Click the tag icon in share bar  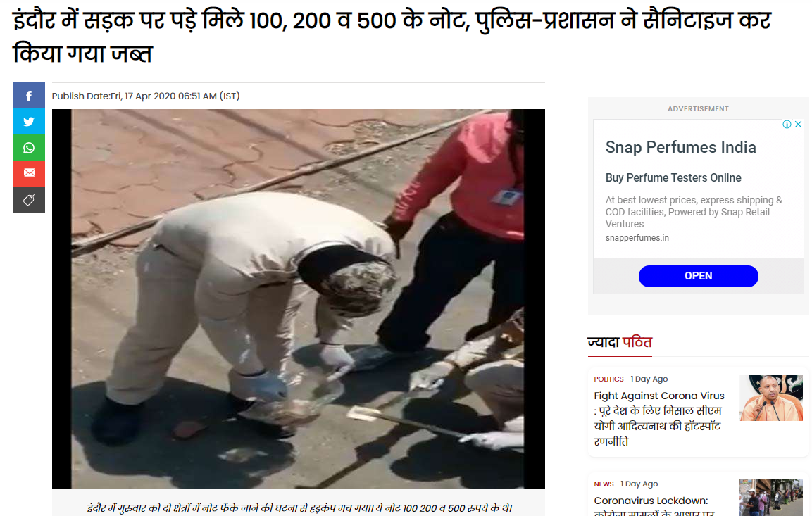coord(29,199)
